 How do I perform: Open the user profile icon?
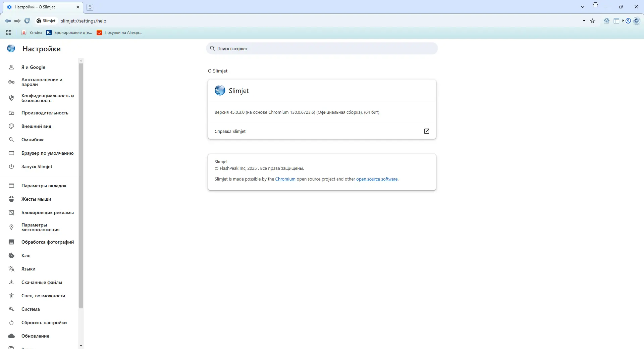tap(628, 21)
